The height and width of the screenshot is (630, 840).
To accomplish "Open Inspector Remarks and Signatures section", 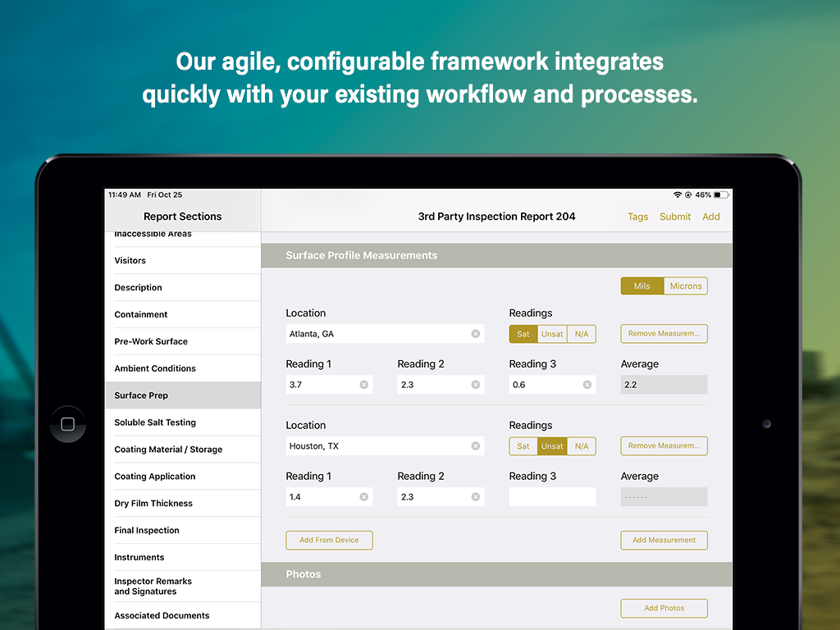I will (x=183, y=586).
